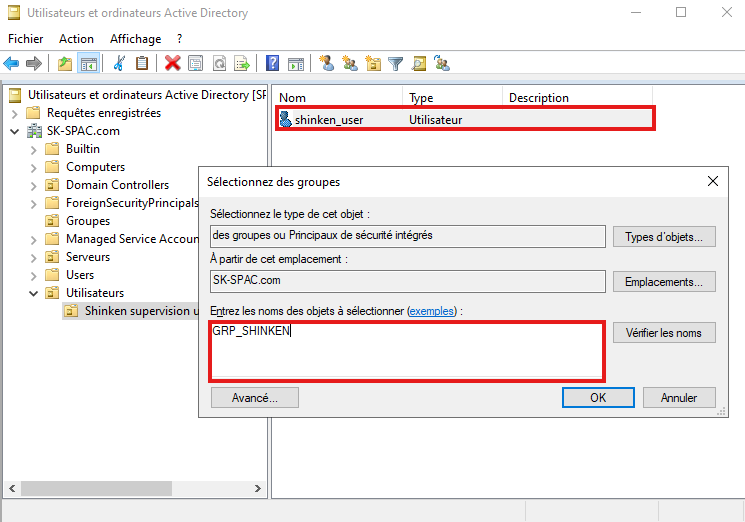Click the Vérifier les noms button

pyautogui.click(x=664, y=333)
